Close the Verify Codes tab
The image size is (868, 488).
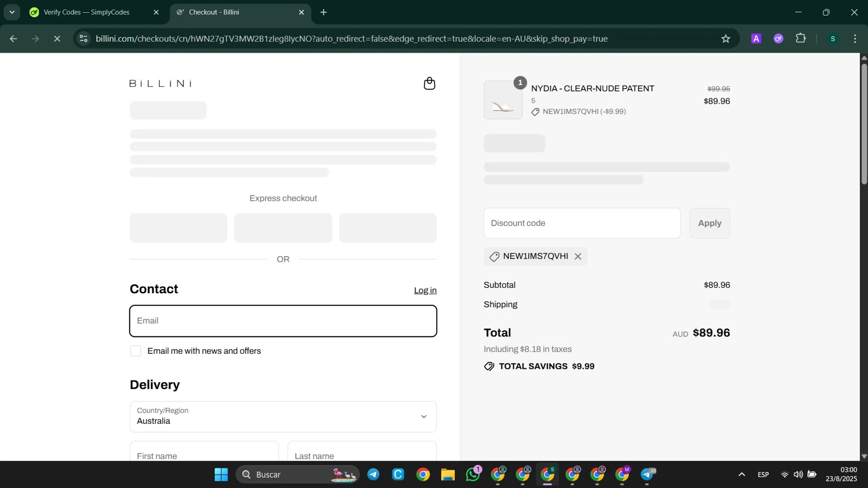[156, 12]
